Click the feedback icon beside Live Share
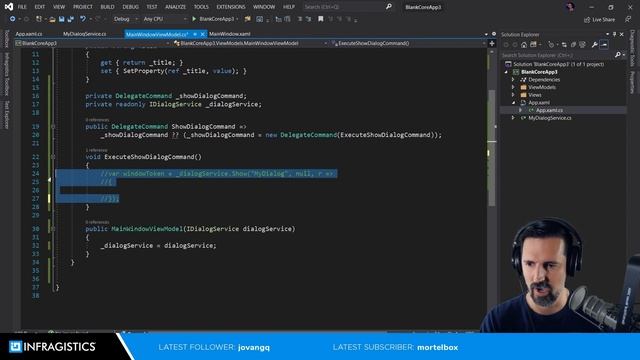Viewport: 640px width, 360px height. 628,19
